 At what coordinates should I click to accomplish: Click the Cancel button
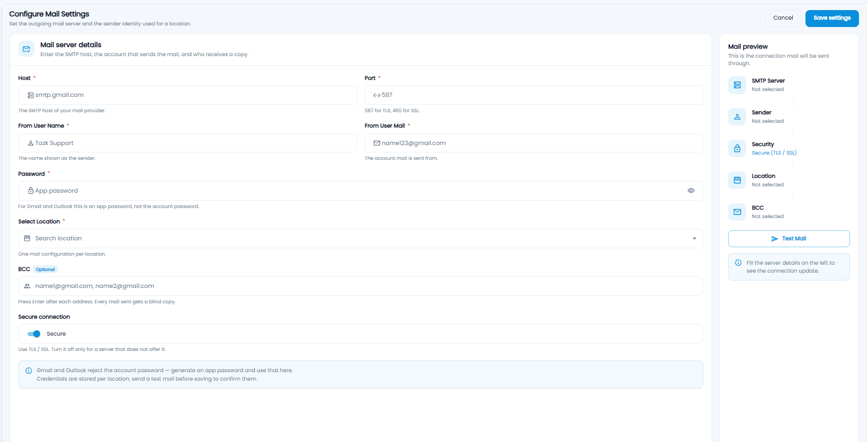click(783, 18)
